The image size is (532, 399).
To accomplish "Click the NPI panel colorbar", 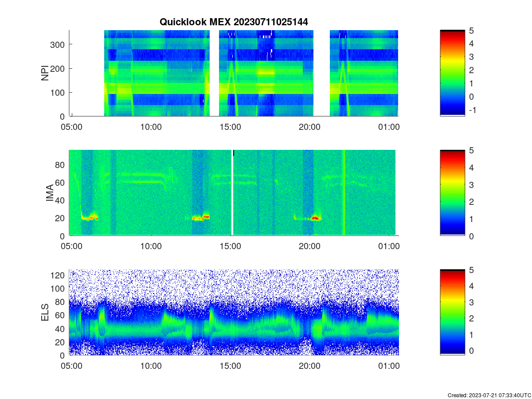I will (x=452, y=73).
